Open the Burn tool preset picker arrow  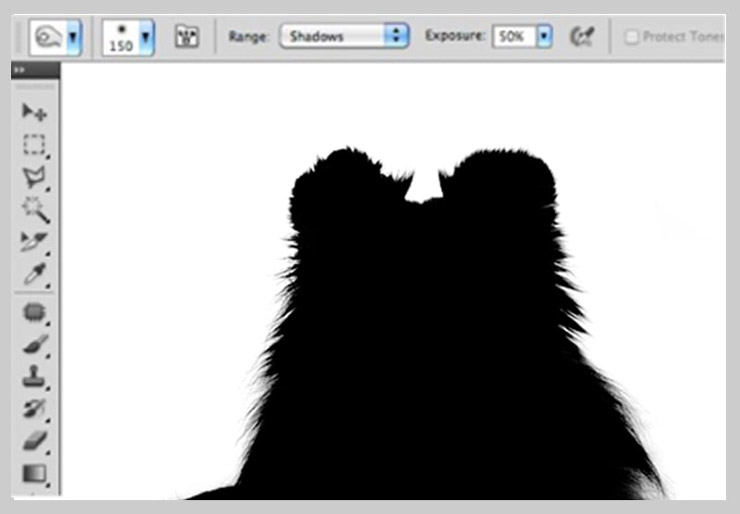pyautogui.click(x=74, y=37)
